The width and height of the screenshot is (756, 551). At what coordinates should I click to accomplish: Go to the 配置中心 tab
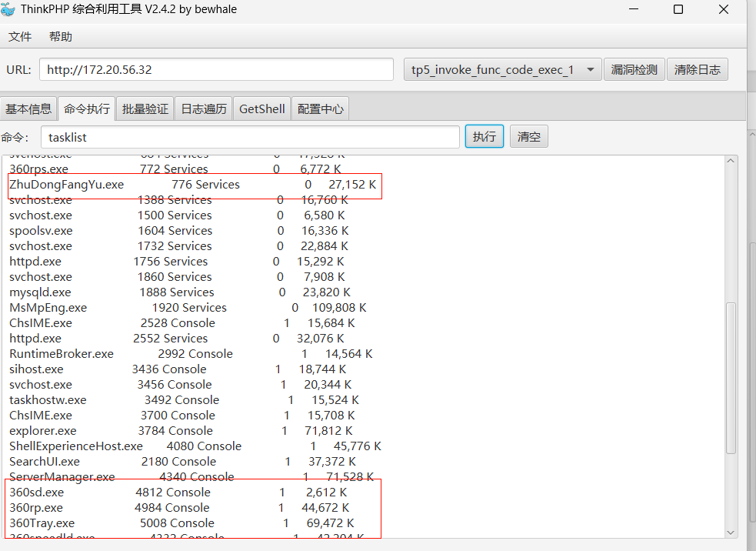321,109
